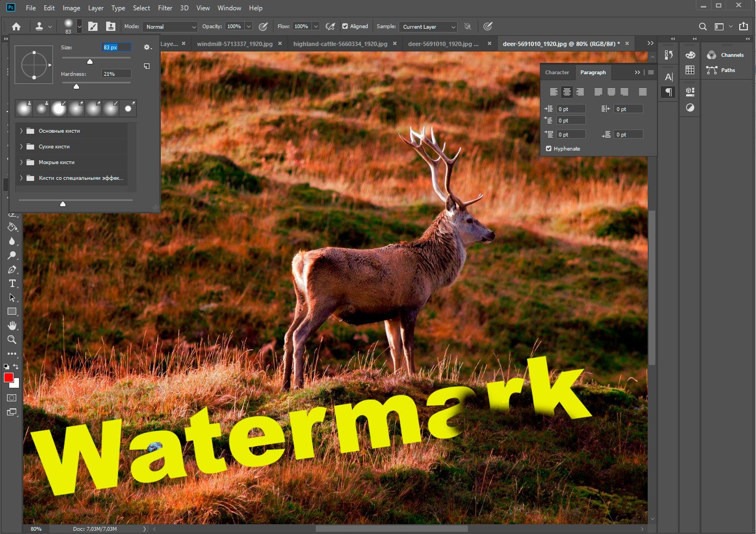Open the workspace switcher icon
This screenshot has height=534, width=756.
(x=719, y=27)
